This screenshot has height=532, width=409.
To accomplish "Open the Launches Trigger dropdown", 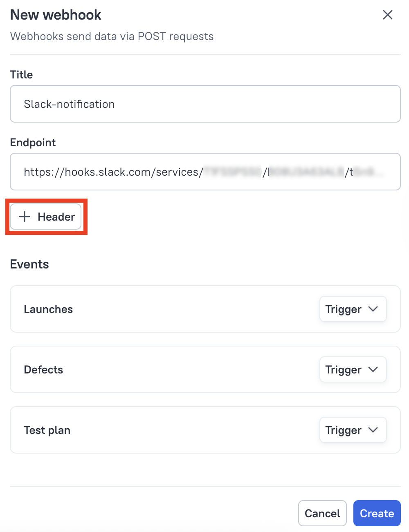I will pyautogui.click(x=353, y=309).
